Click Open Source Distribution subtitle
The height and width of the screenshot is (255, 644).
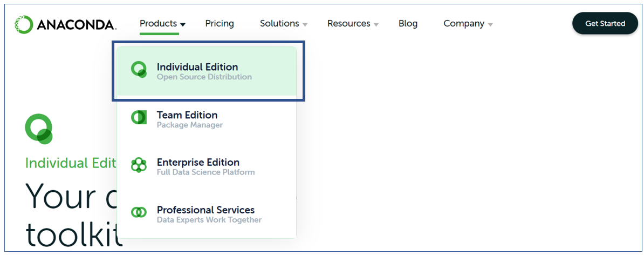204,77
